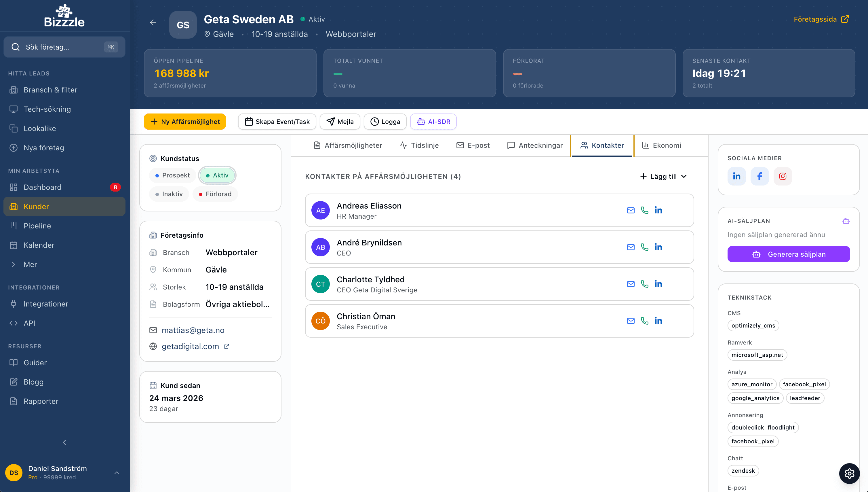The image size is (868, 492).
Task: Open Facebook social media icon
Action: (759, 176)
